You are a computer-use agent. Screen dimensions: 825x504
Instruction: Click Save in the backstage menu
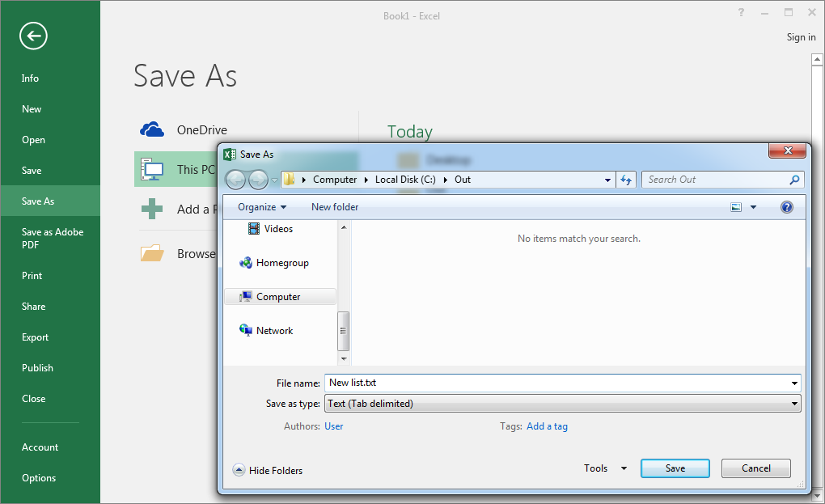coord(32,171)
